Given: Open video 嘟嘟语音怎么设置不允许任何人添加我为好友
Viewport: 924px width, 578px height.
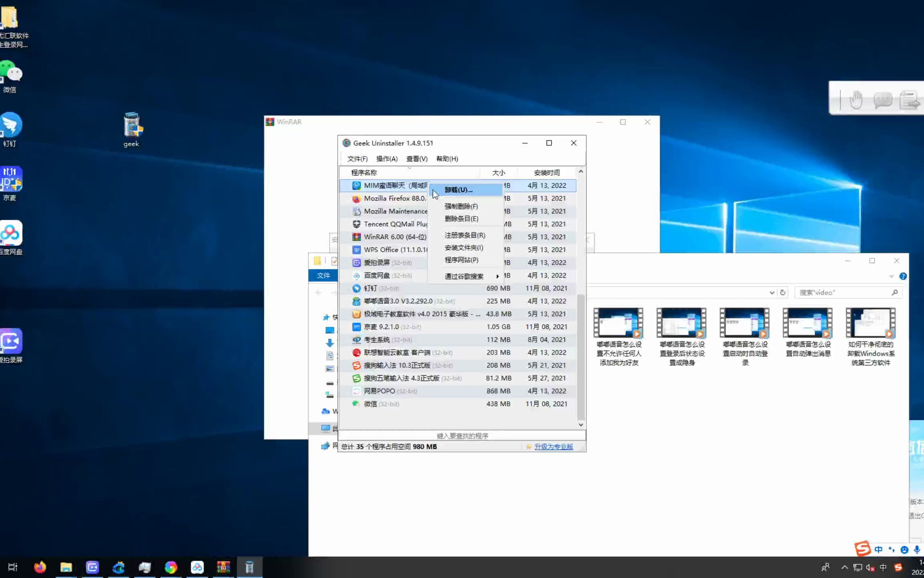Looking at the screenshot, I should click(618, 337).
